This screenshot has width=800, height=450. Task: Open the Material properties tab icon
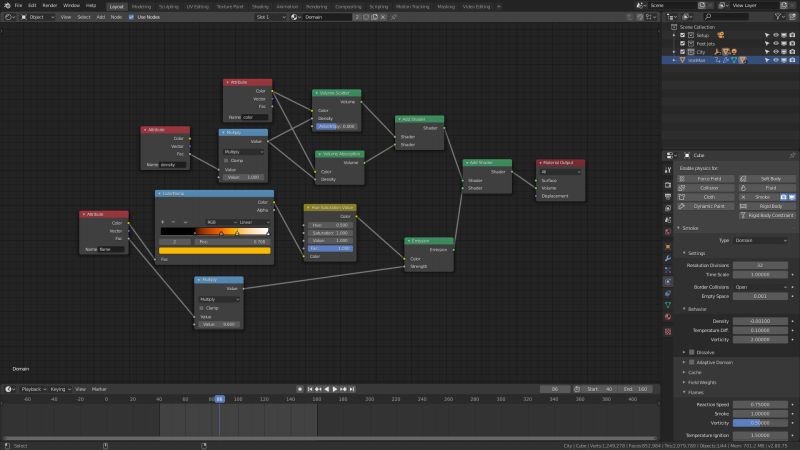click(x=668, y=317)
